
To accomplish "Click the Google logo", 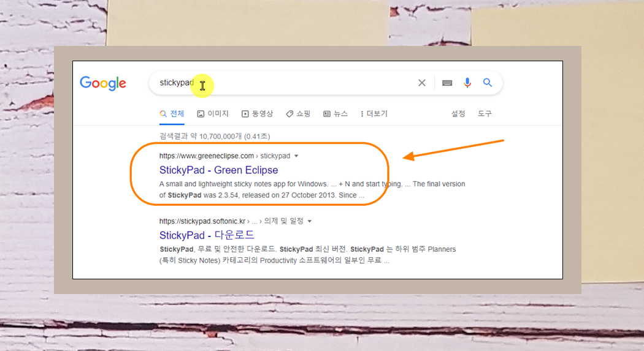I will pos(102,83).
